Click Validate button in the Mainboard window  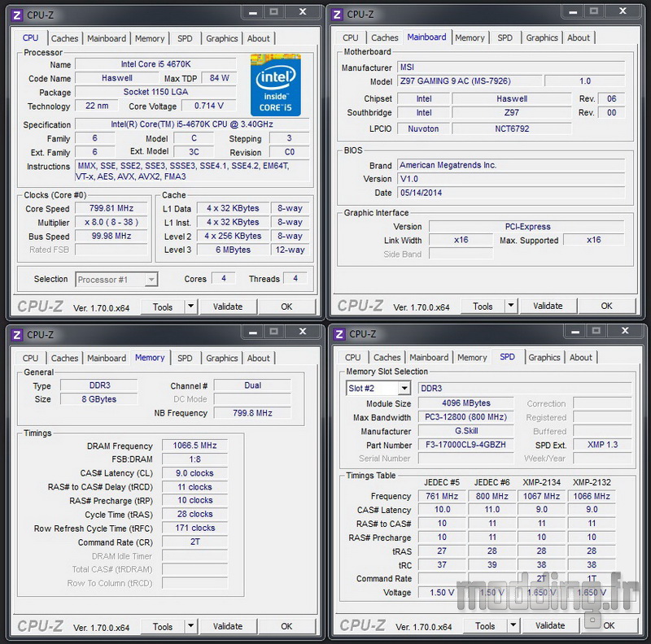(x=548, y=306)
